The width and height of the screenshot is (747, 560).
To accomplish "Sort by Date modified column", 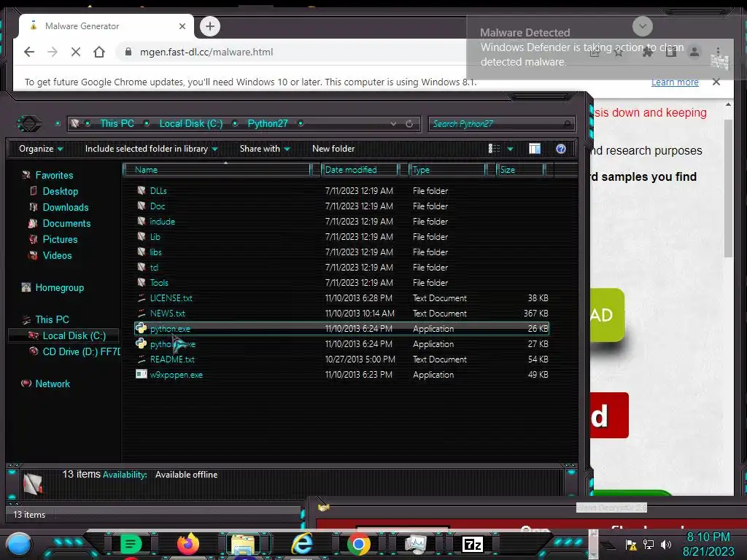I will click(360, 169).
